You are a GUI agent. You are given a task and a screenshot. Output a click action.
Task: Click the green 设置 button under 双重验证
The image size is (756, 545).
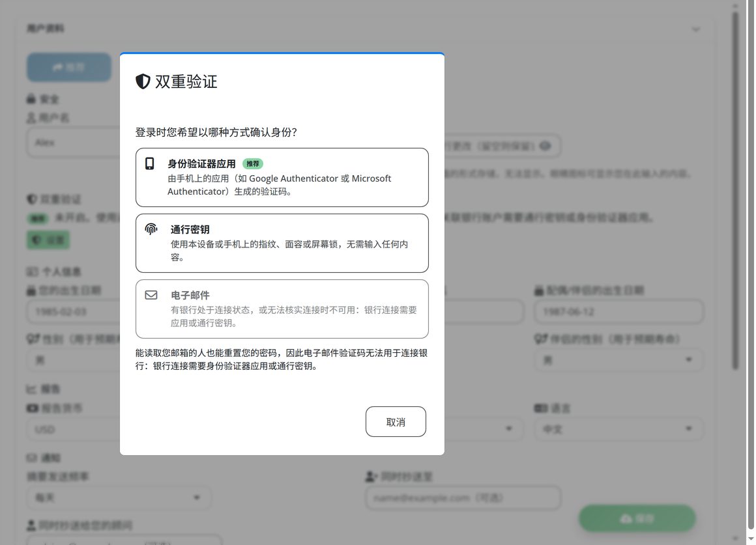tap(48, 240)
